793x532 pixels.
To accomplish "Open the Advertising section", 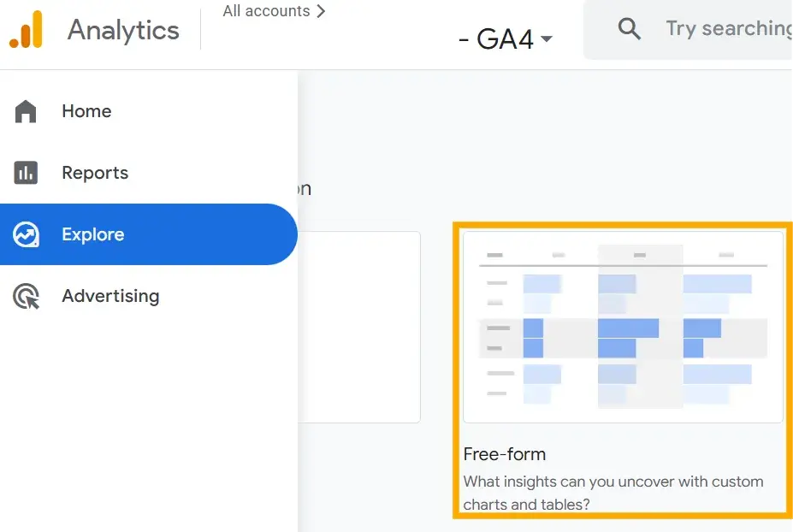I will pyautogui.click(x=109, y=296).
